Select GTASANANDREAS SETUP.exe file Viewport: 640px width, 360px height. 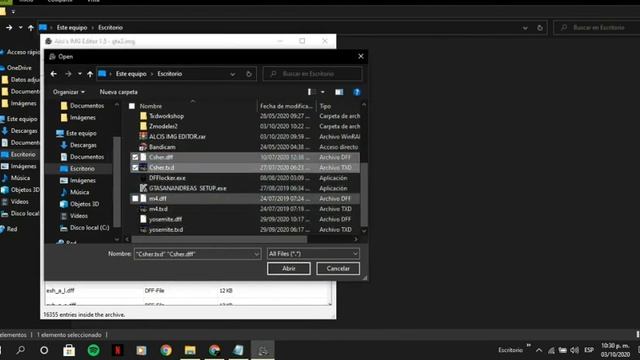[187, 188]
